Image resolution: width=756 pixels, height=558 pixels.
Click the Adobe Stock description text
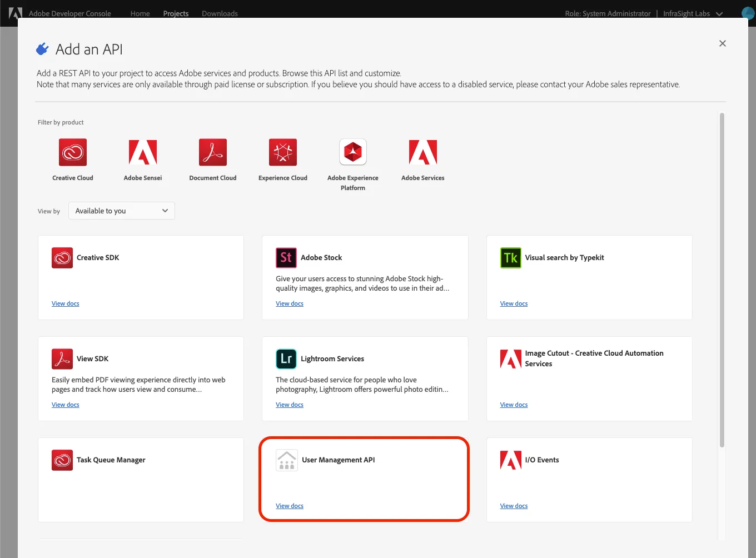tap(362, 283)
